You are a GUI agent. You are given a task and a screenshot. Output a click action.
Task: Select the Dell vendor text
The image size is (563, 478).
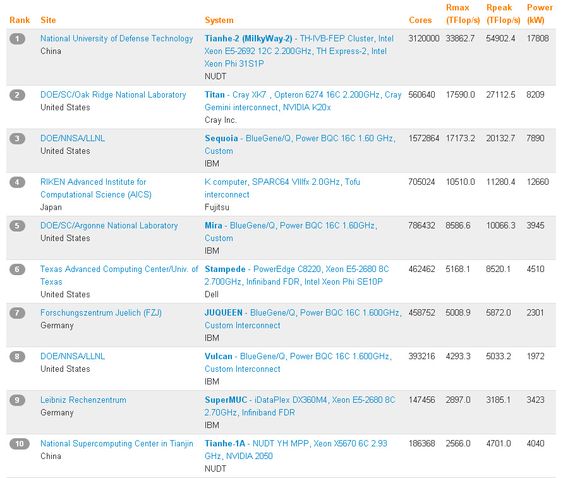click(x=211, y=294)
